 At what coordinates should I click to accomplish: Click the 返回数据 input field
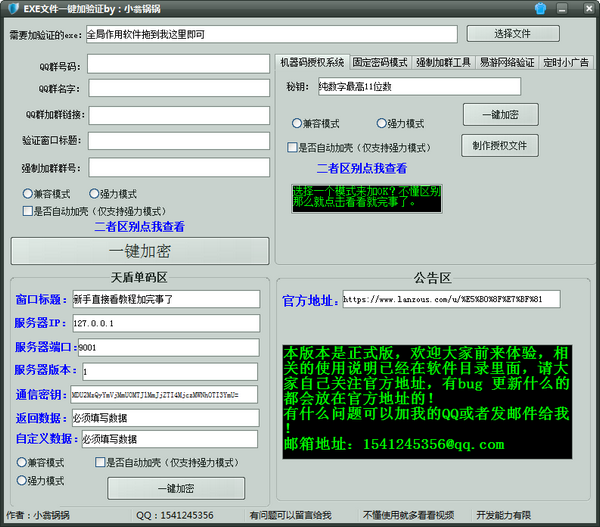click(166, 418)
